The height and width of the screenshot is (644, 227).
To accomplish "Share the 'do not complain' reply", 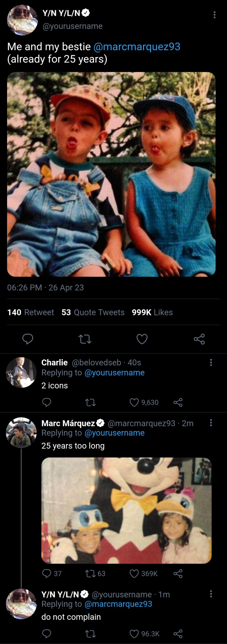I will tap(178, 634).
